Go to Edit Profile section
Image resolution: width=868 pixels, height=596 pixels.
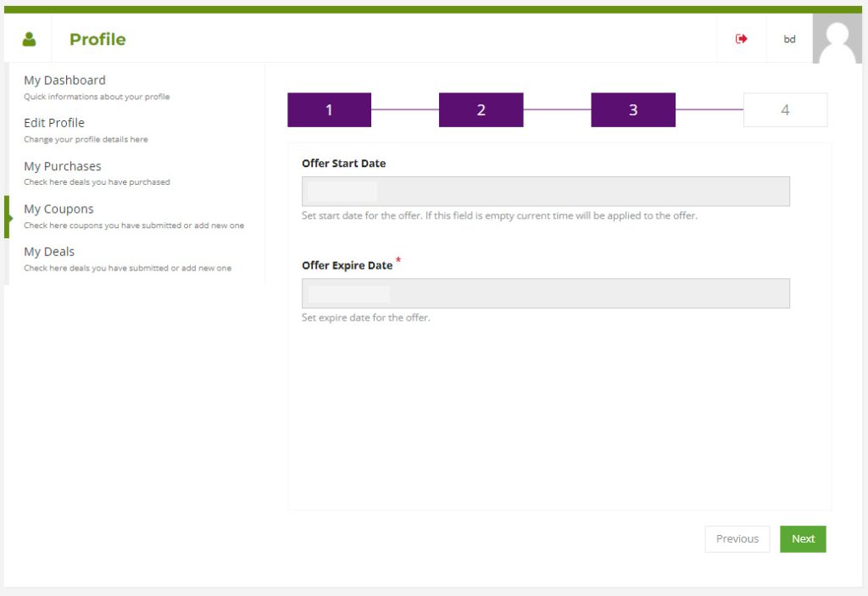54,123
